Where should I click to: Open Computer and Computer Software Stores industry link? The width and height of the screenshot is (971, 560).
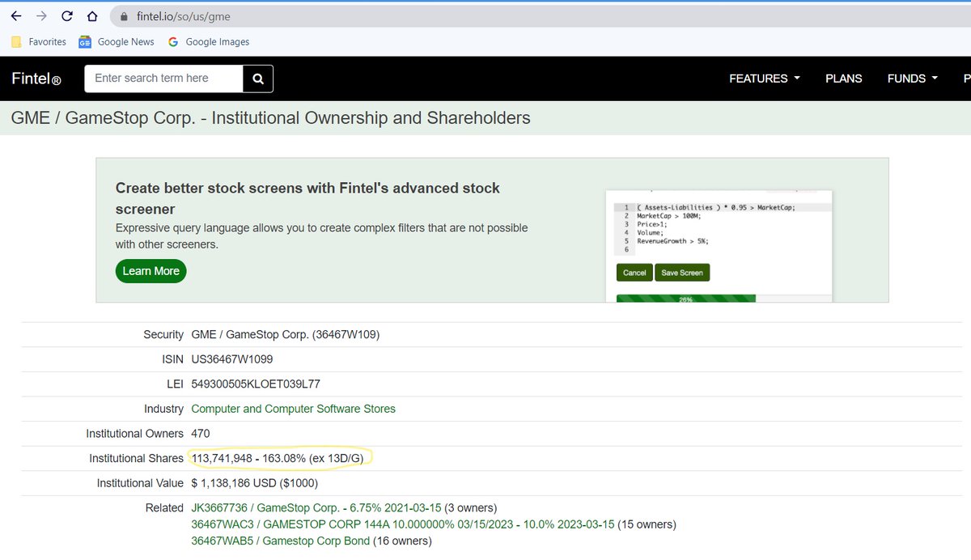pyautogui.click(x=293, y=409)
